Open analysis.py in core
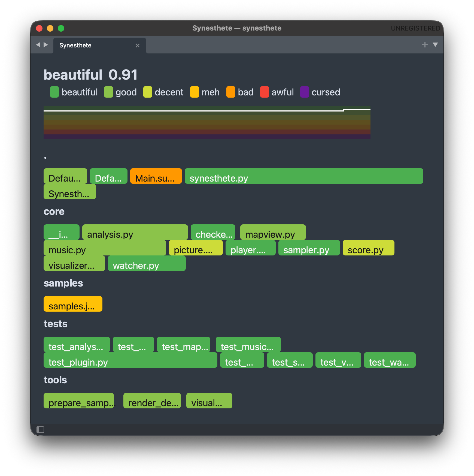 coord(135,232)
